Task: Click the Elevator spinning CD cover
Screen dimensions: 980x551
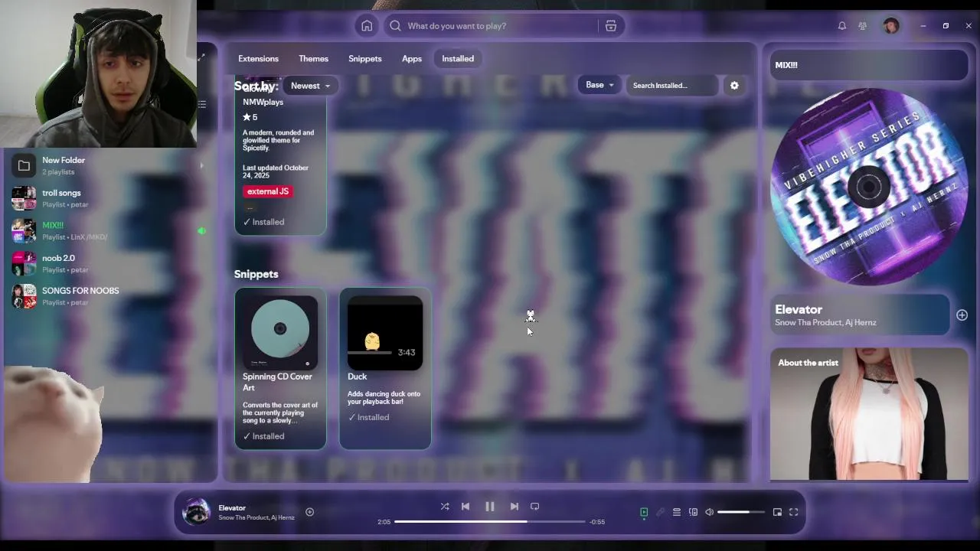Action: [x=869, y=187]
